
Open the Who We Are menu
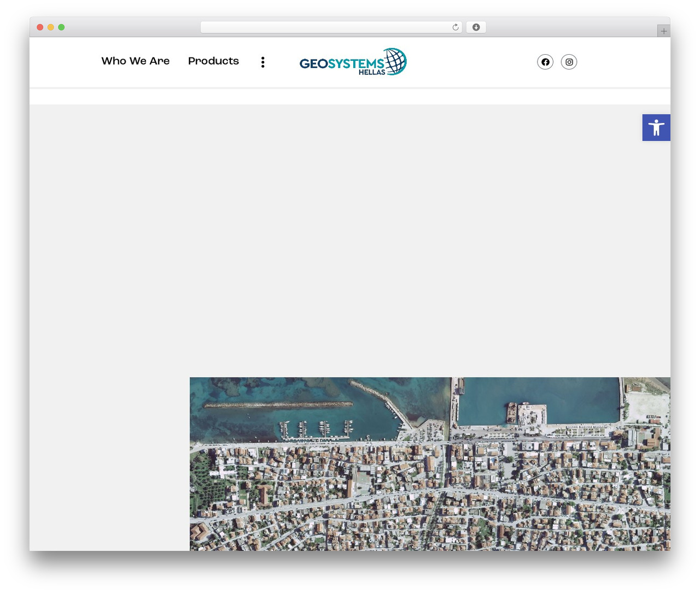(x=136, y=61)
